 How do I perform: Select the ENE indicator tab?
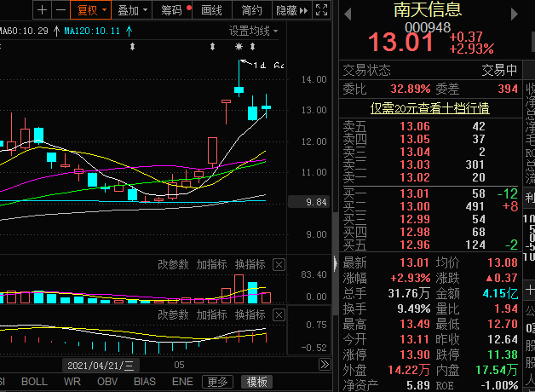tap(182, 382)
